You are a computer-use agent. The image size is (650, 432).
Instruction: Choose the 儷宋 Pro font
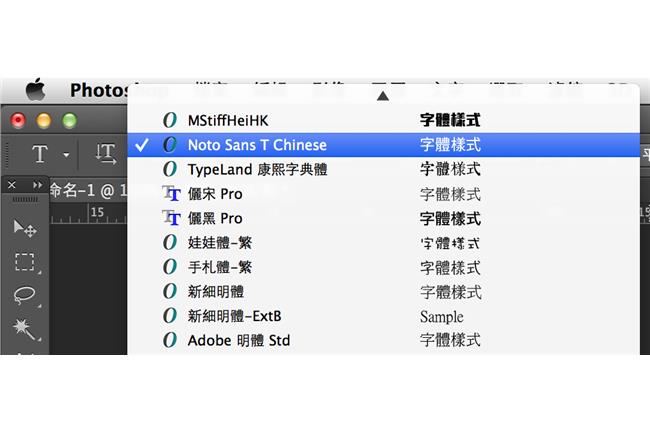(x=383, y=194)
